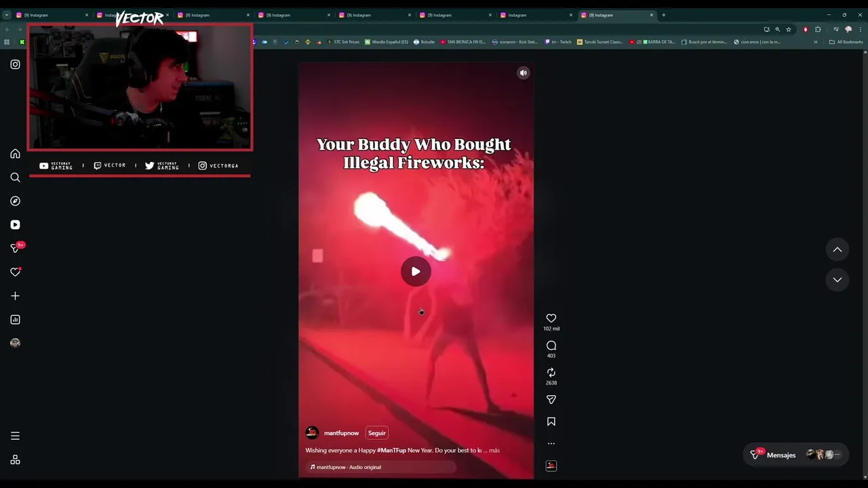Open audio thumbnail below reel options
The image size is (868, 488).
point(551,466)
